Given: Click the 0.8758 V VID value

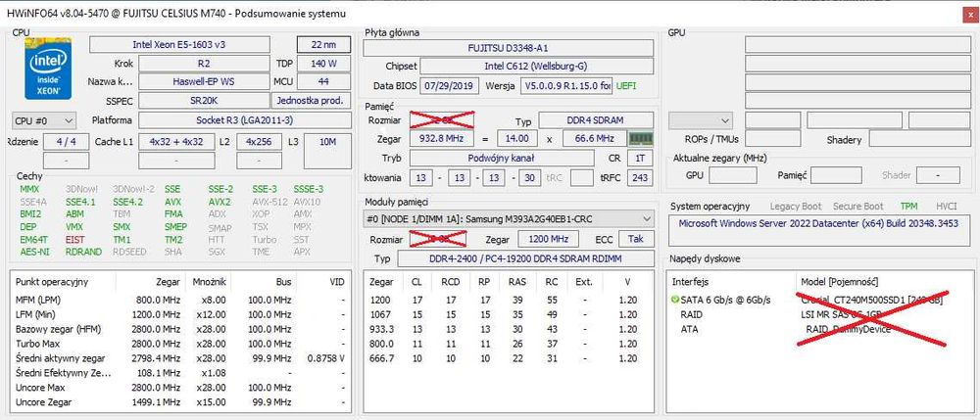Looking at the screenshot, I should pyautogui.click(x=325, y=358).
